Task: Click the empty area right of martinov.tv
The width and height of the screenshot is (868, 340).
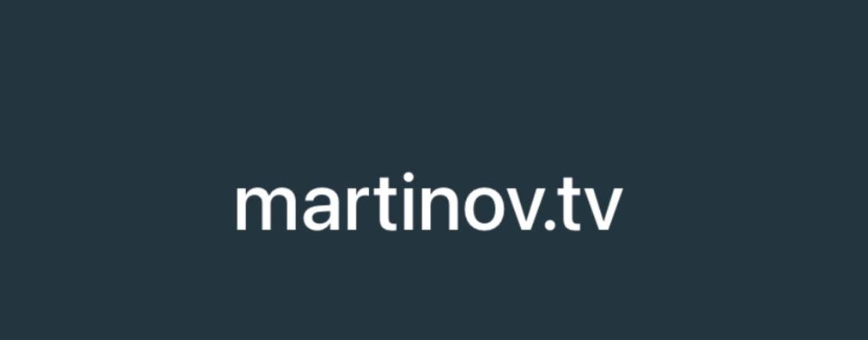Action: pos(745,203)
